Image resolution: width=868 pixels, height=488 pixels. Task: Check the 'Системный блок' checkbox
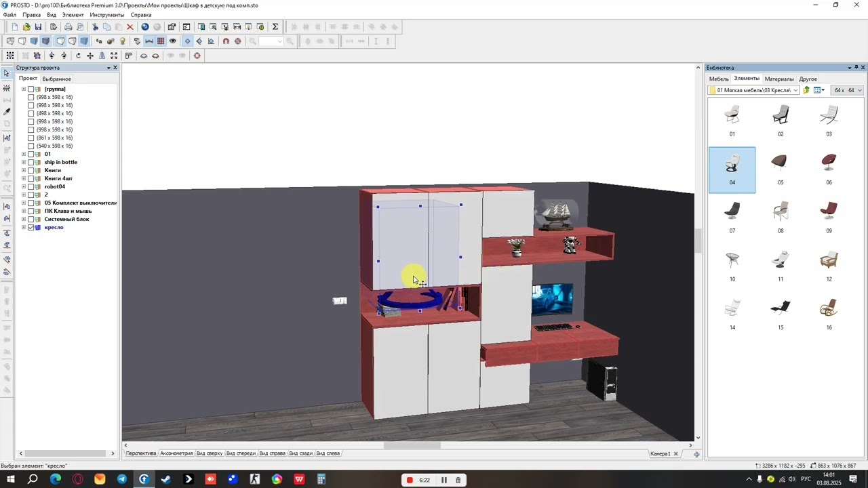(31, 220)
